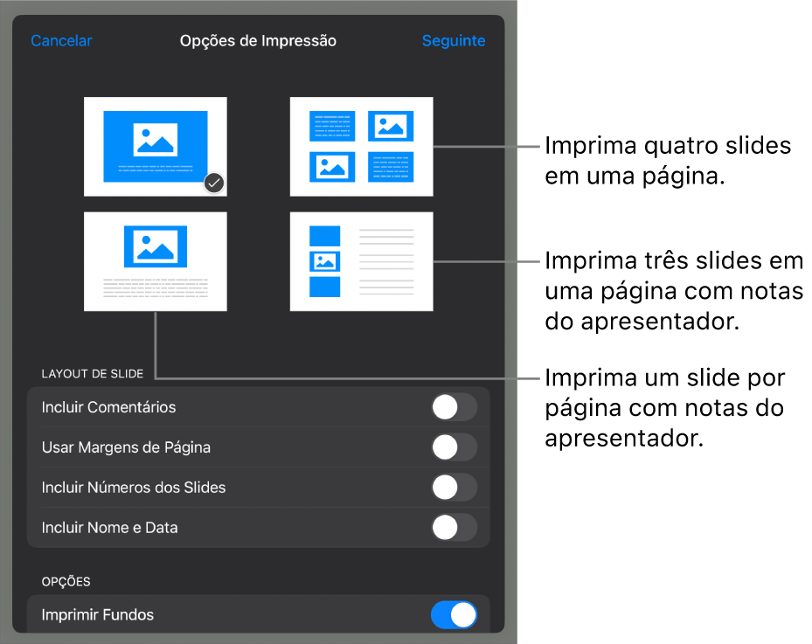Disable Imprimir Fundos
Viewport: 812px width, 644px height.
[x=454, y=615]
